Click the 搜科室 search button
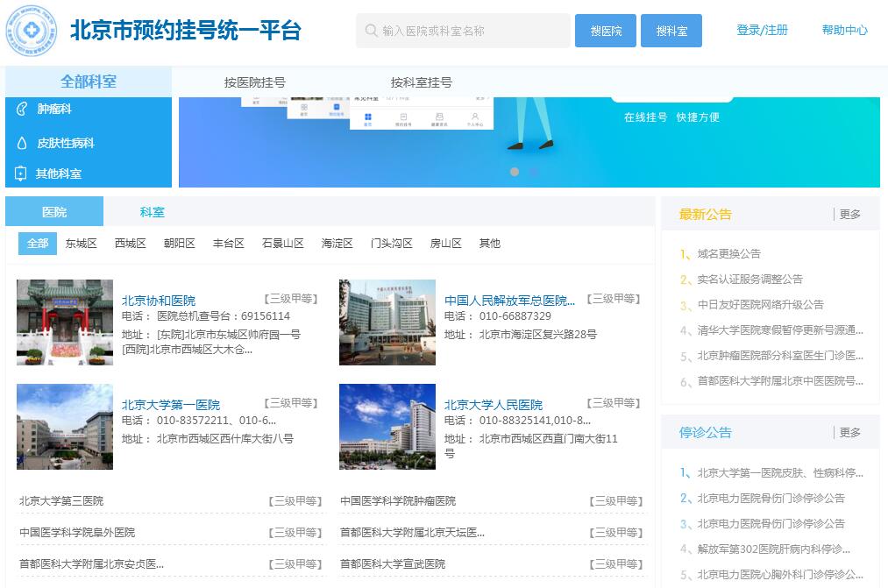 pos(671,31)
